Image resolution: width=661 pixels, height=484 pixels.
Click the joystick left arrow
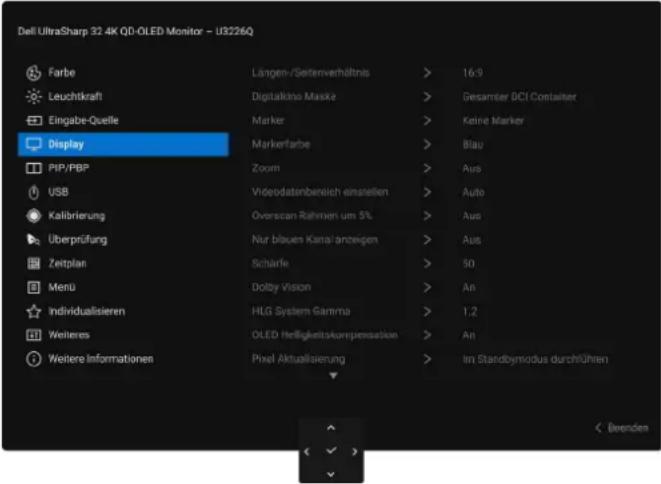[x=307, y=452]
